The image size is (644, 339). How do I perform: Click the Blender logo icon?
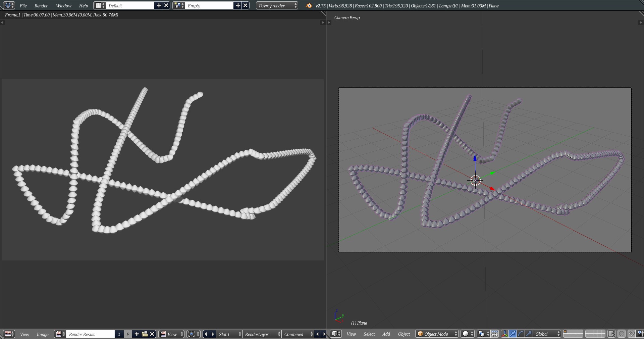[x=309, y=6]
